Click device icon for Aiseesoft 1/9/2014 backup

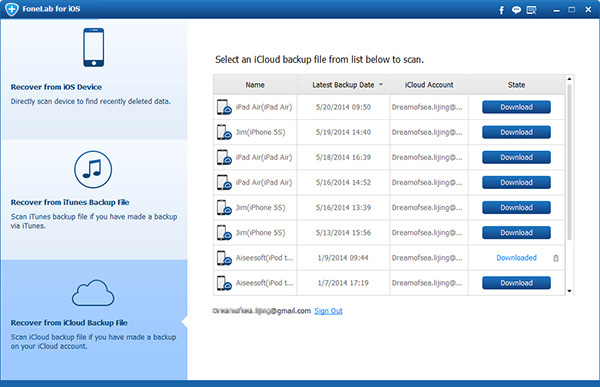pyautogui.click(x=224, y=258)
